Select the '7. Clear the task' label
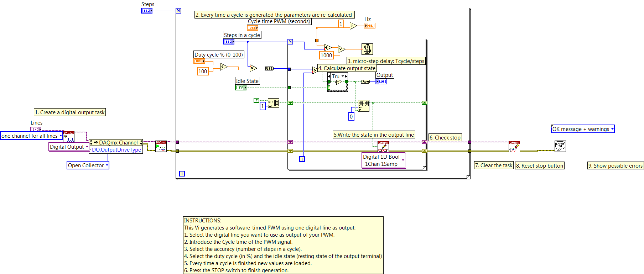The image size is (644, 274). tap(494, 165)
